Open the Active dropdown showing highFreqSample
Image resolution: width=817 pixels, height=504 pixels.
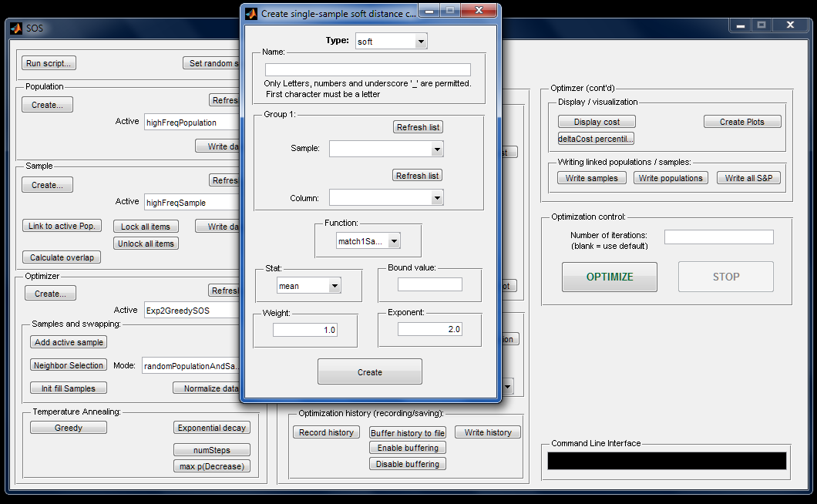[x=192, y=202]
